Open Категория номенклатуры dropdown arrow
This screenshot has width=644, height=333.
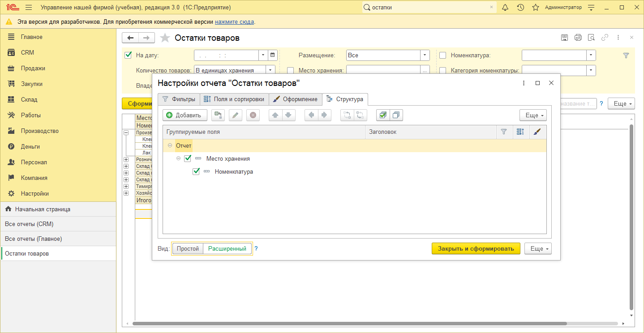(591, 70)
